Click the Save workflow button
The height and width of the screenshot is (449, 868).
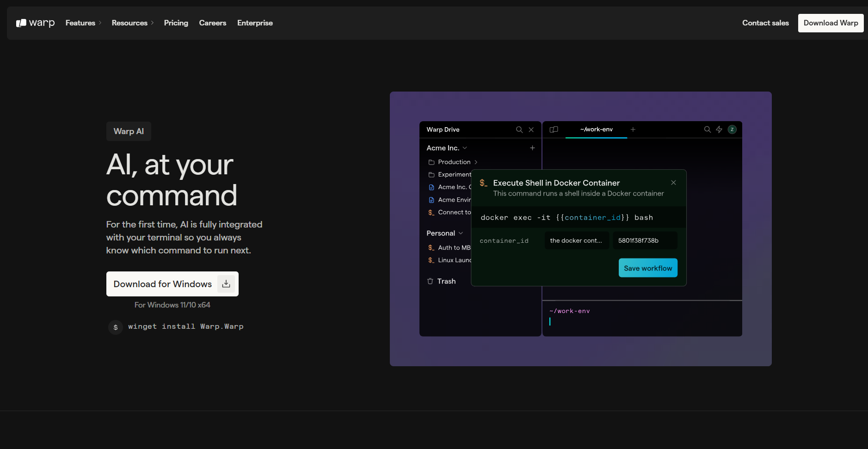(648, 268)
